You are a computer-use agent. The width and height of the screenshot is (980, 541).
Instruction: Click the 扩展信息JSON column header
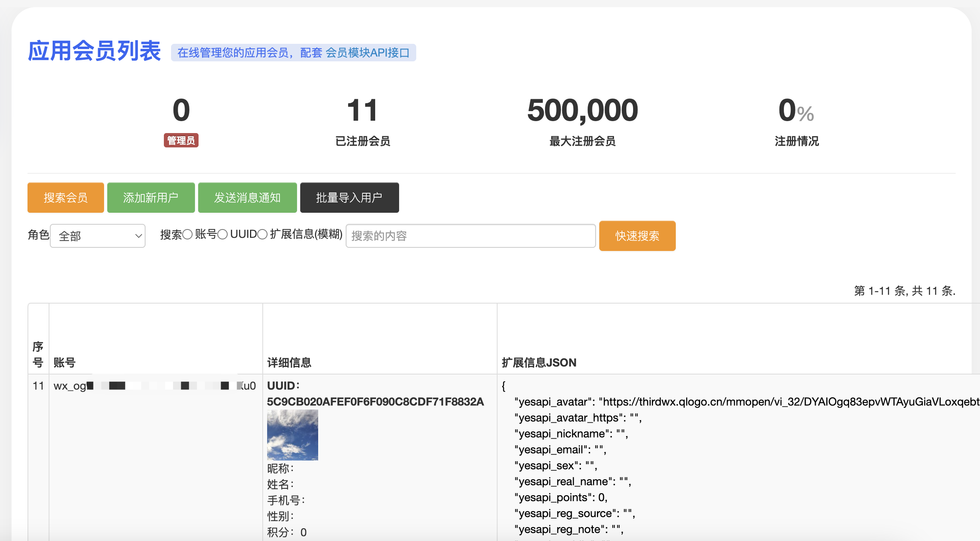[539, 363]
